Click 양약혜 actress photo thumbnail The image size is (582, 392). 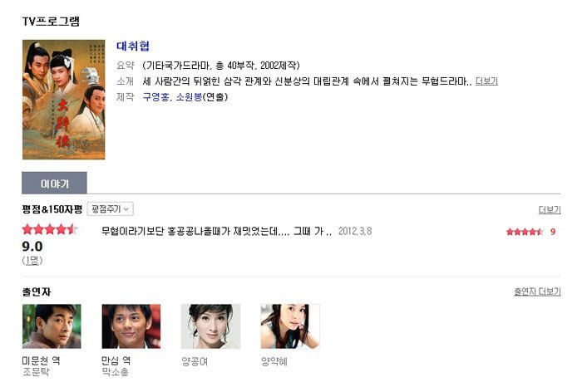click(290, 326)
